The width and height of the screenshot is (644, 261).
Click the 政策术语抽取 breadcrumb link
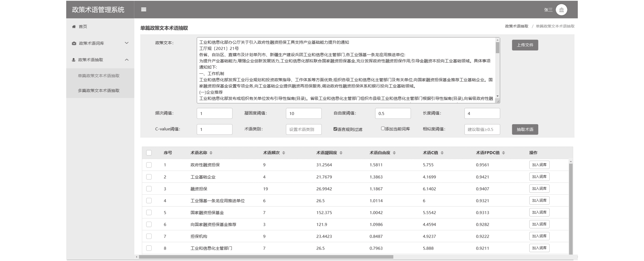(x=517, y=26)
